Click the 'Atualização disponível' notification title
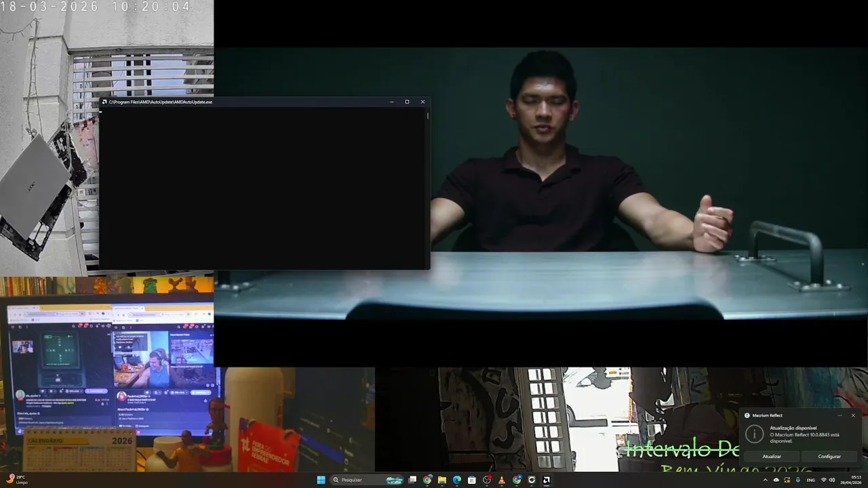 (793, 428)
